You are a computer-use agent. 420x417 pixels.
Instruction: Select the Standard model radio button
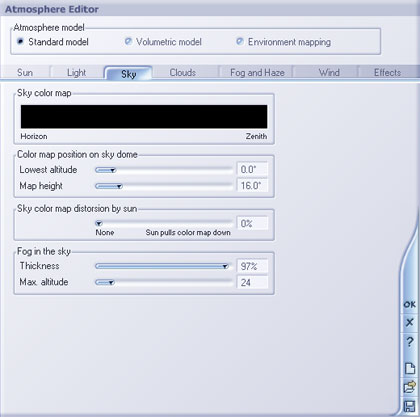[20, 42]
